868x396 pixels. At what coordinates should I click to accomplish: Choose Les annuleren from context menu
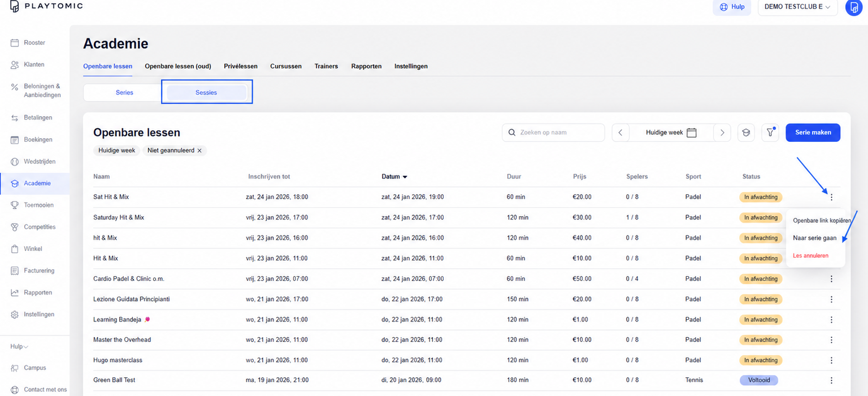pos(810,255)
